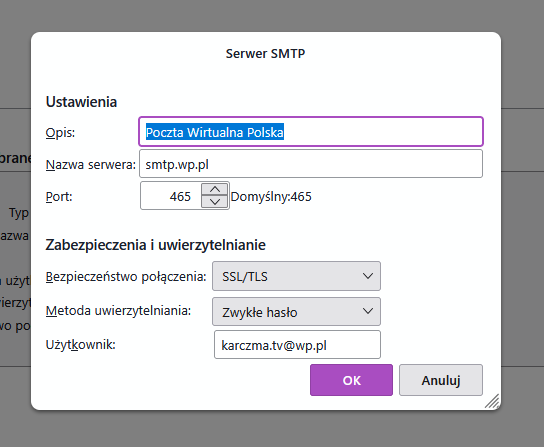Viewport: 544px width, 447px height.
Task: Increase the port with the up arrow
Action: point(214,189)
